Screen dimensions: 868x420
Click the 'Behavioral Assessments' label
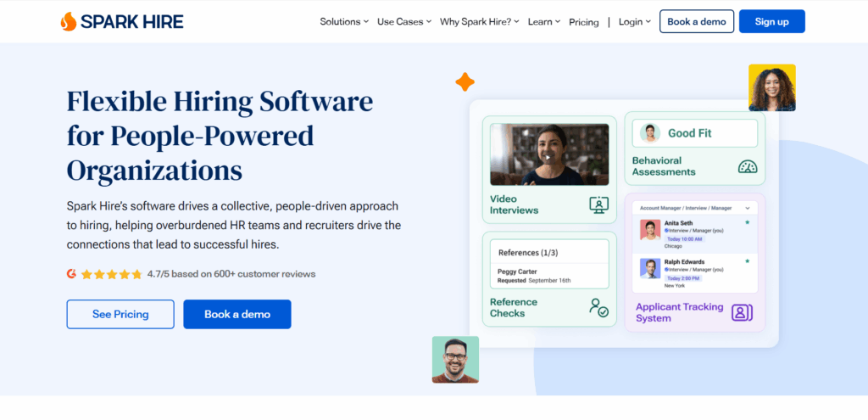664,166
